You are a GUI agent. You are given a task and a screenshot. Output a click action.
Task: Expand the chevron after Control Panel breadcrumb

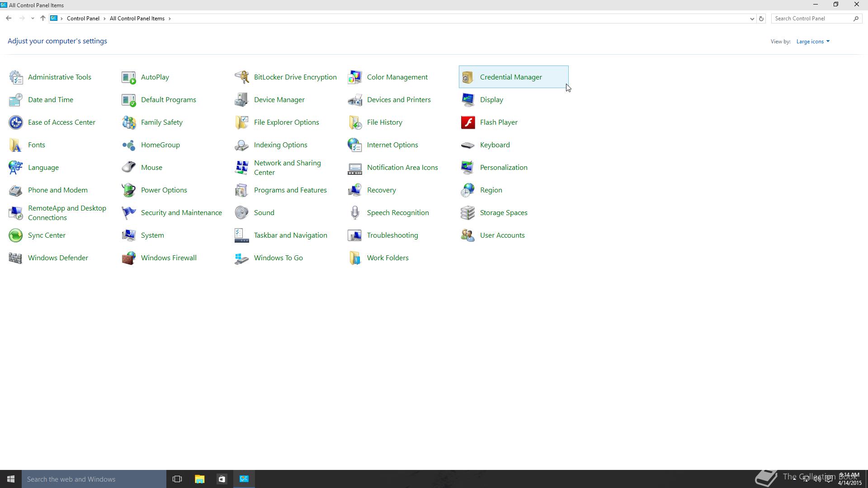[x=104, y=19]
